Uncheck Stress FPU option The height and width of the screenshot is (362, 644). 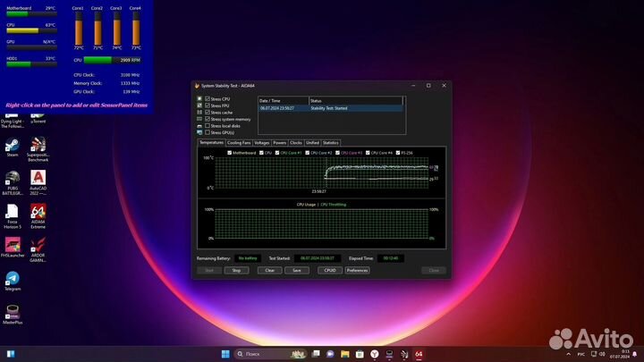[x=208, y=105]
